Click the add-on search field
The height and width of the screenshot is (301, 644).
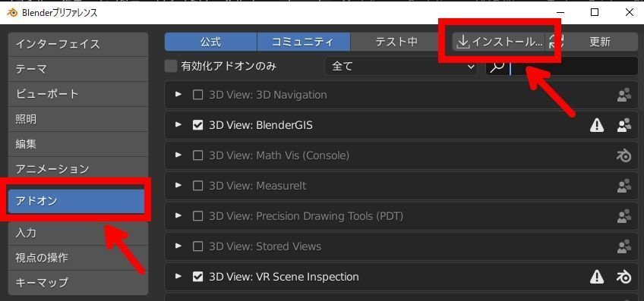[x=561, y=66]
